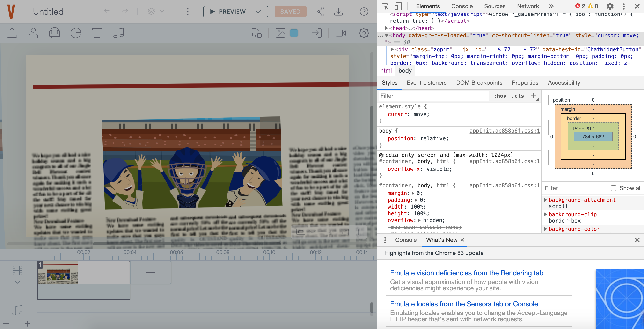Click the appInit.ab858b6f.css:1 stylesheet link
This screenshot has height=329, width=644.
point(505,131)
